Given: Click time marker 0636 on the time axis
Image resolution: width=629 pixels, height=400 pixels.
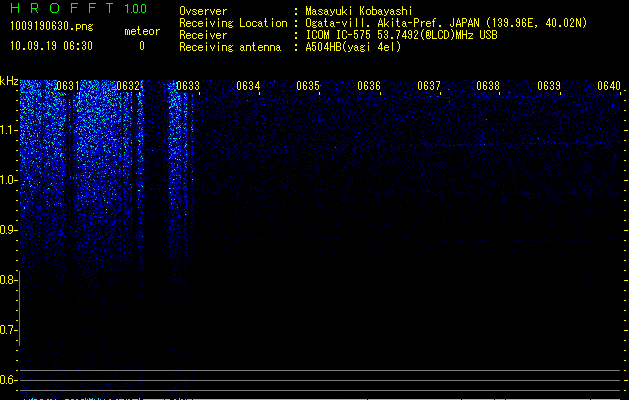Looking at the screenshot, I should 369,85.
